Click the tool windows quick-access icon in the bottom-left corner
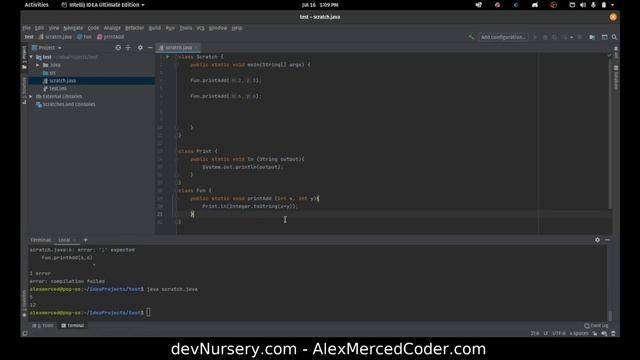This screenshot has width=640, height=360. click(x=25, y=333)
